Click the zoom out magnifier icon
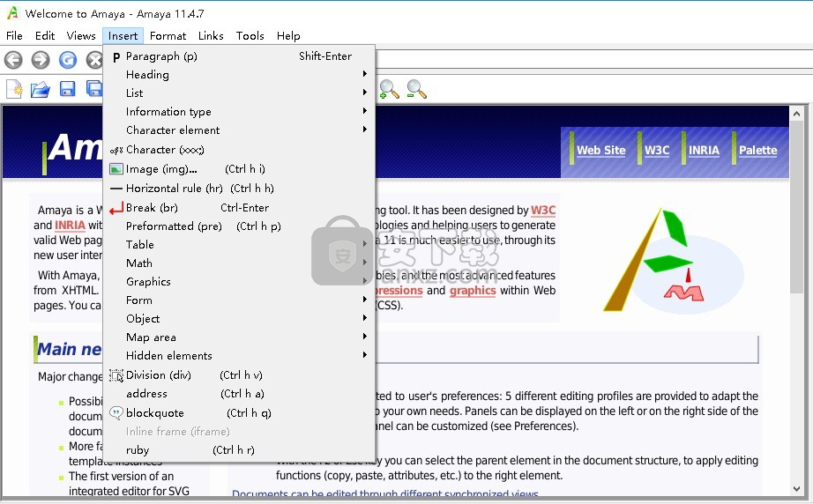 click(x=416, y=89)
